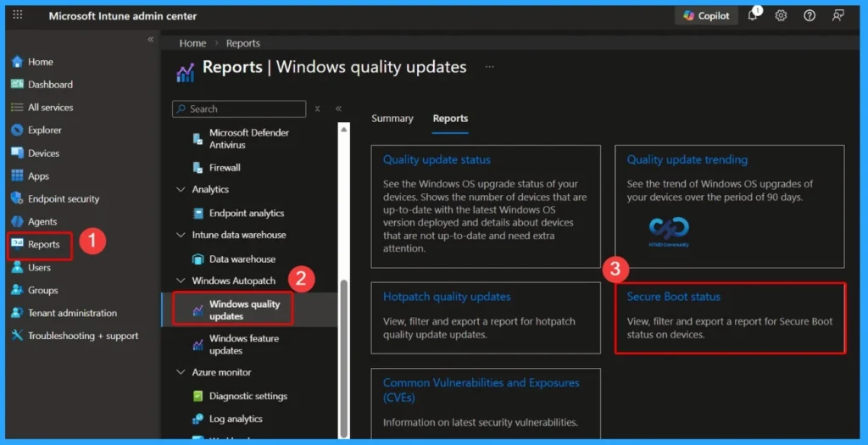The height and width of the screenshot is (445, 868).
Task: Click the Troubleshooting + support wrench icon
Action: (17, 336)
